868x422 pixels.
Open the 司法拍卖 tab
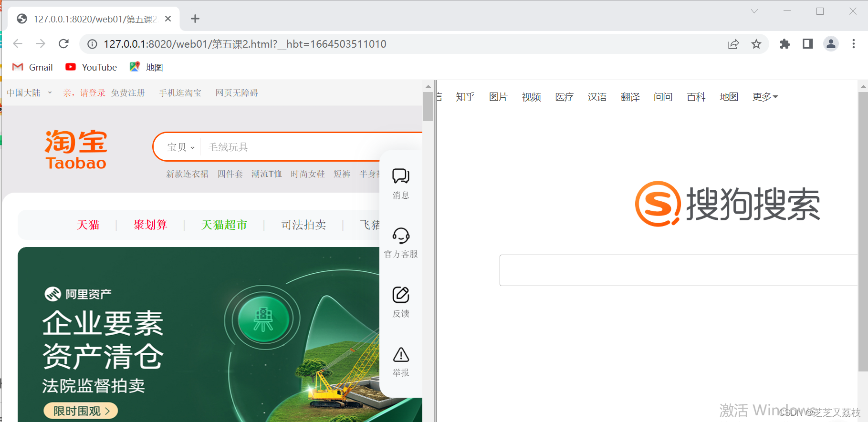click(x=304, y=225)
